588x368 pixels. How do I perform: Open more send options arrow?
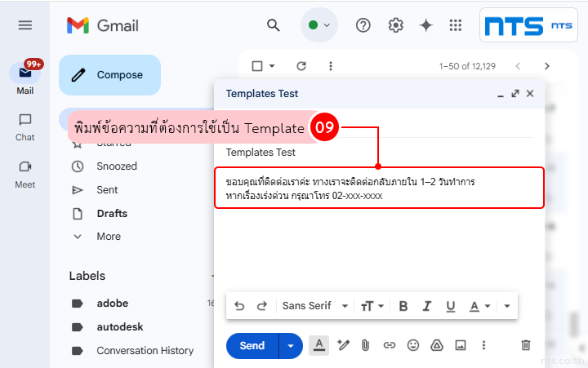click(290, 346)
